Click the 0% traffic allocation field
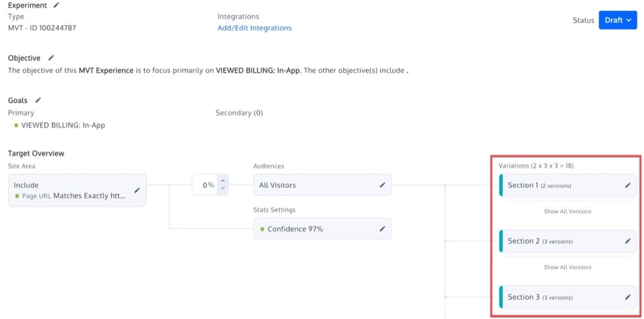The image size is (644, 319). coord(206,185)
